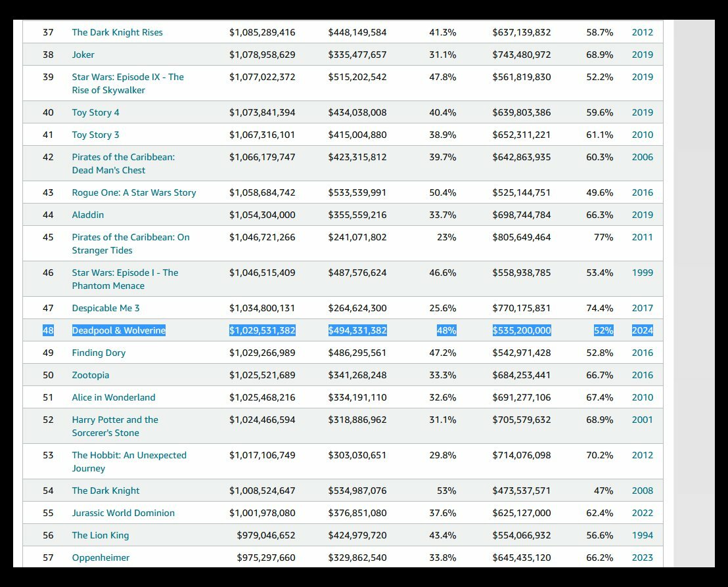This screenshot has width=728, height=587.
Task: Open Toy Story 4 link
Action: (96, 113)
